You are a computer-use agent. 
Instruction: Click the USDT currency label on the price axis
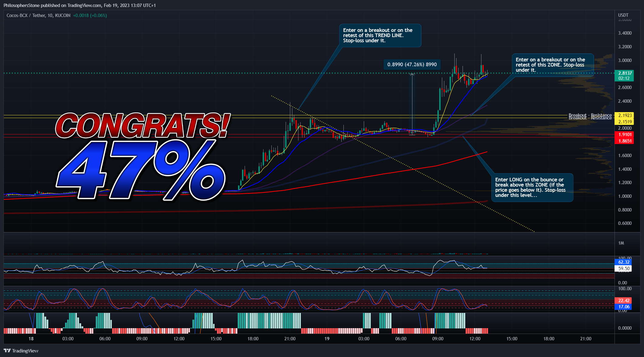click(623, 15)
